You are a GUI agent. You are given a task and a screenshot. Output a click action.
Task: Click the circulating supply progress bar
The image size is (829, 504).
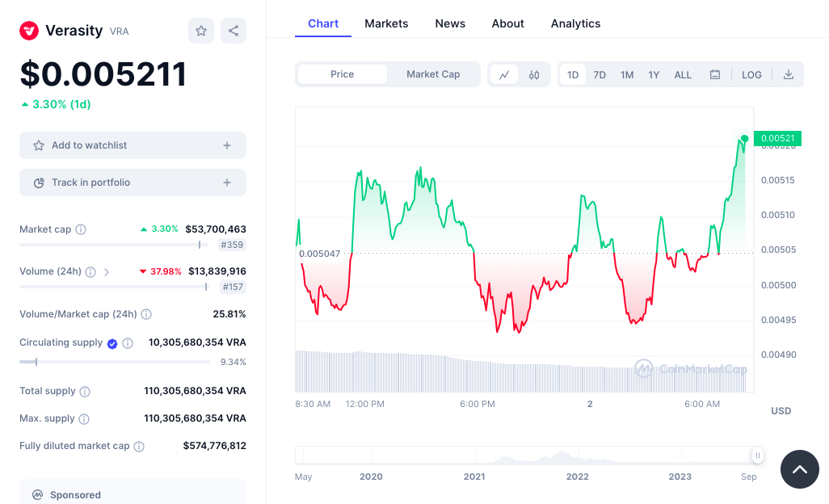[116, 362]
